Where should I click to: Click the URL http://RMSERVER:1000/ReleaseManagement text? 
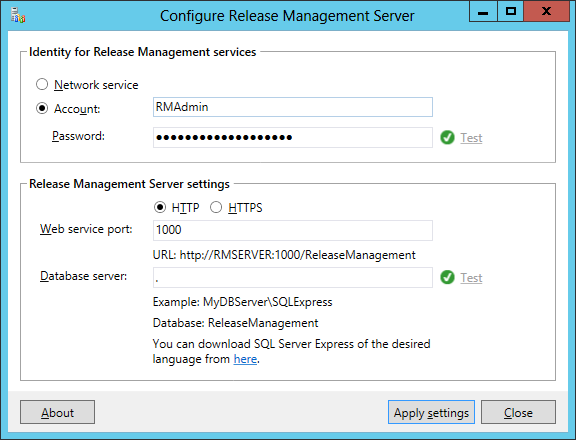tap(284, 255)
